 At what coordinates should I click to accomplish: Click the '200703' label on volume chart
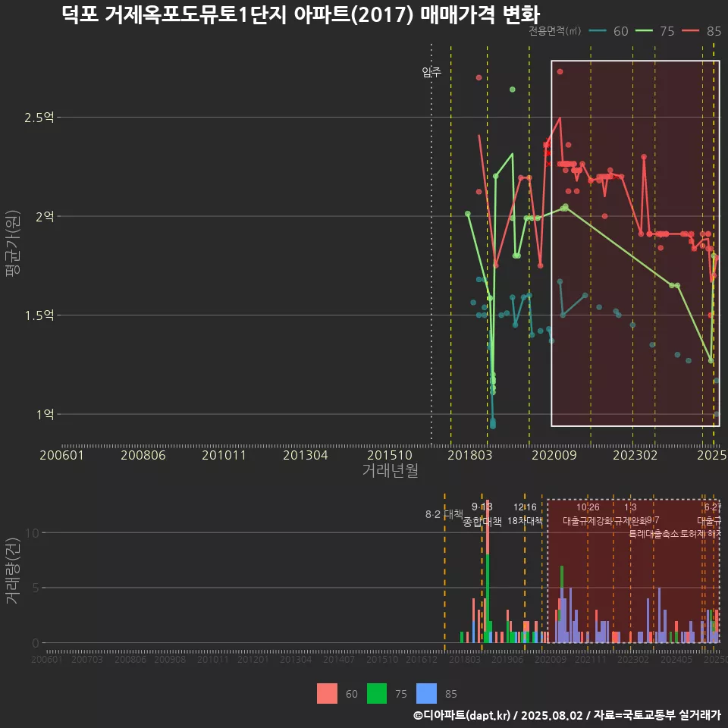(x=87, y=659)
